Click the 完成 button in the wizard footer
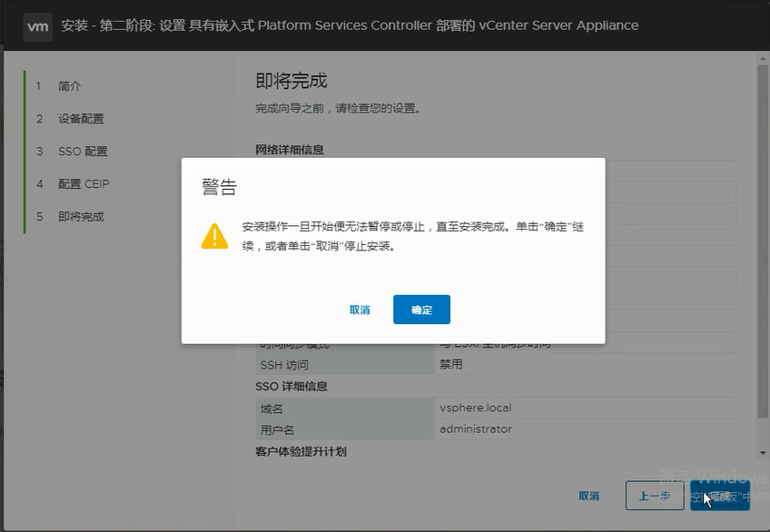The width and height of the screenshot is (770, 532). 720,496
